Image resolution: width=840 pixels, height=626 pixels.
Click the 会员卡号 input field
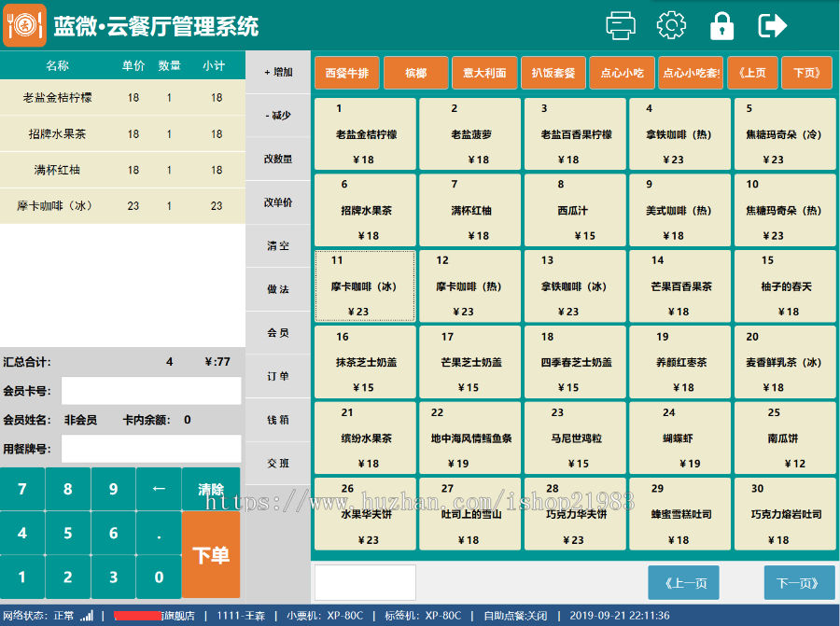point(150,391)
